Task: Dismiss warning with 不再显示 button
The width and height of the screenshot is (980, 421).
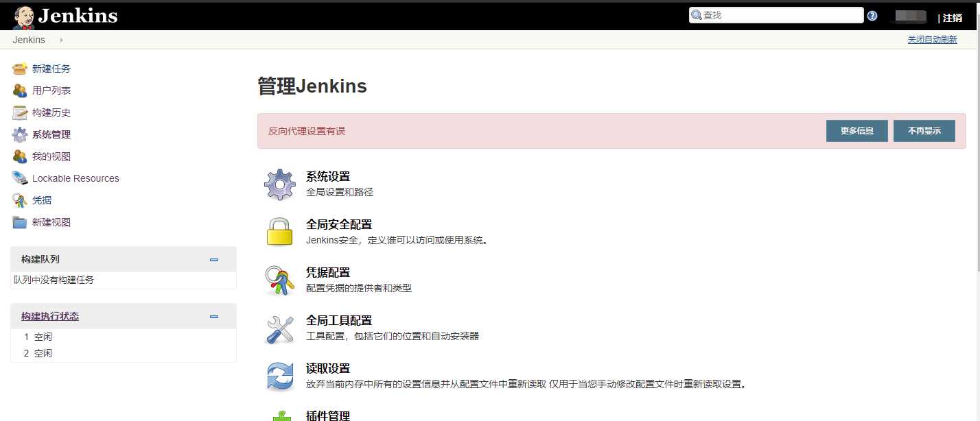Action: coord(924,131)
